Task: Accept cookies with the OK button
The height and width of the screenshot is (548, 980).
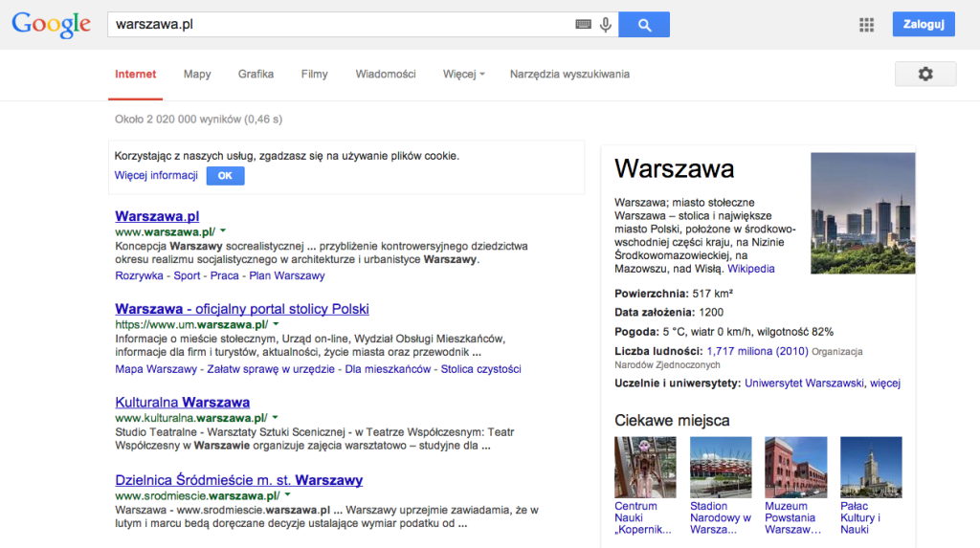Action: 225,176
